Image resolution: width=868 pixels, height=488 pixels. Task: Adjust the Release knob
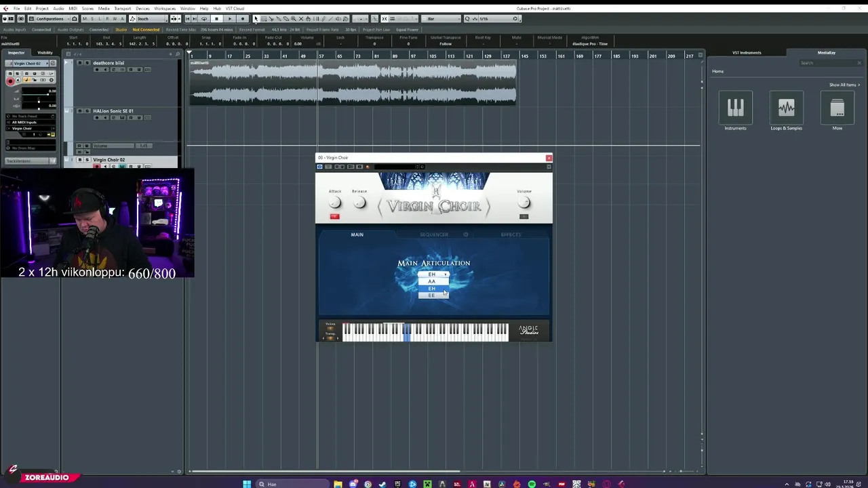coord(359,202)
